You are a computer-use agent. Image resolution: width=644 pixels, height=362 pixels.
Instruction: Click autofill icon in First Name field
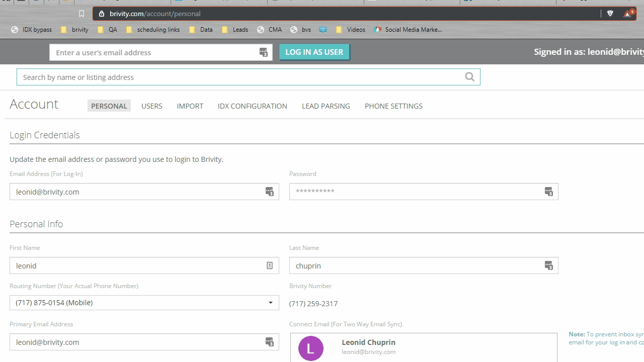270,265
